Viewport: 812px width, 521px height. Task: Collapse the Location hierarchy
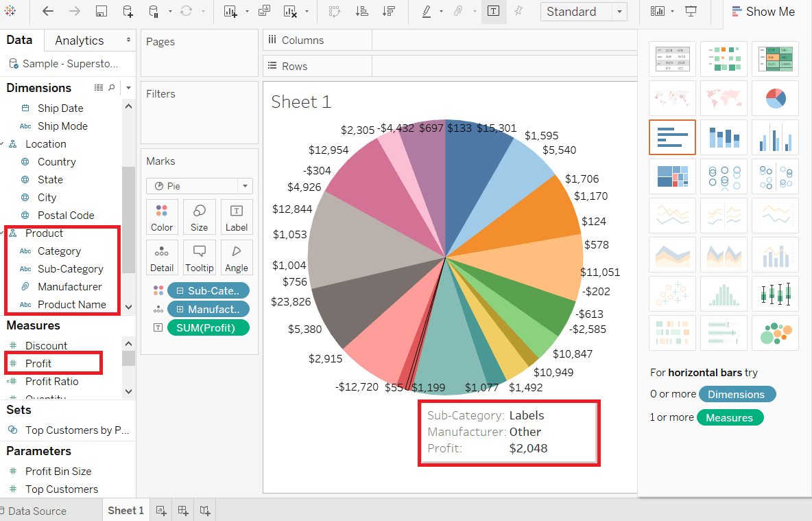(2, 143)
